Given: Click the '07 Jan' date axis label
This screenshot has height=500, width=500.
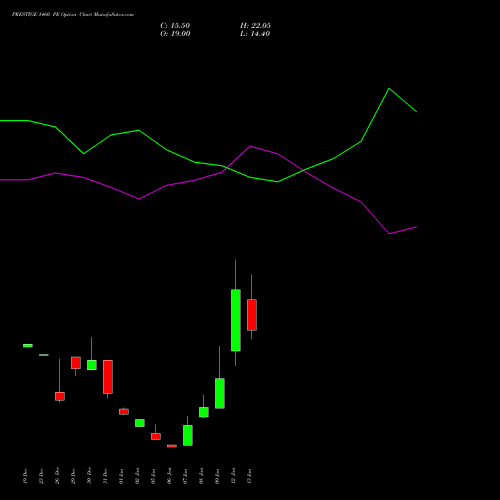Looking at the screenshot, I should coord(185,476).
